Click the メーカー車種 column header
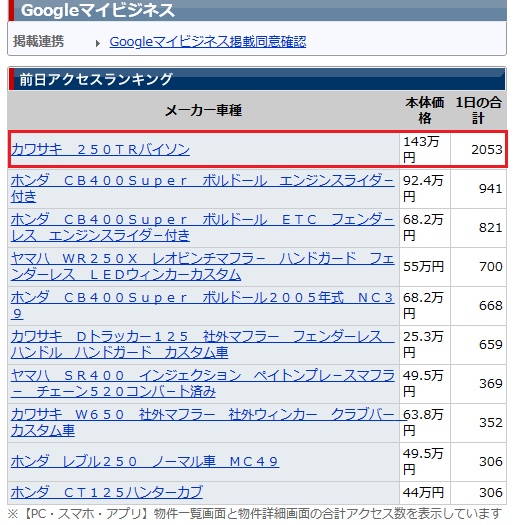This screenshot has height=525, width=515. tap(203, 110)
